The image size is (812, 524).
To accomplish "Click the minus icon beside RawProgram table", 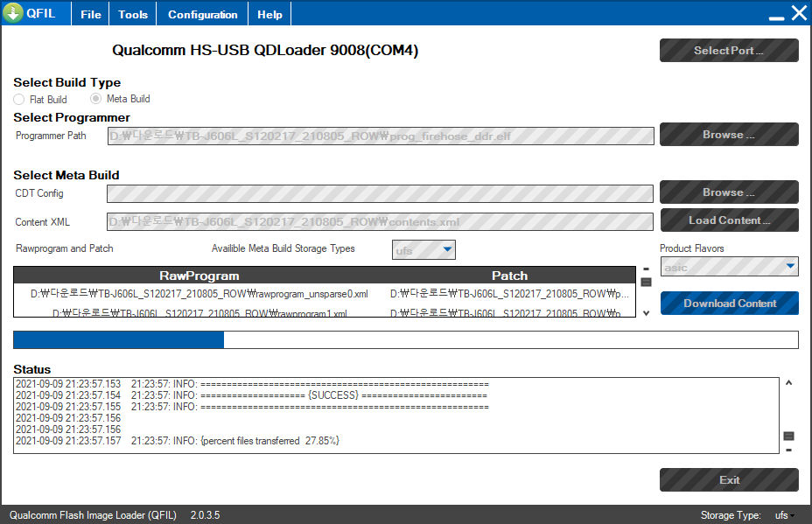I will pyautogui.click(x=646, y=269).
